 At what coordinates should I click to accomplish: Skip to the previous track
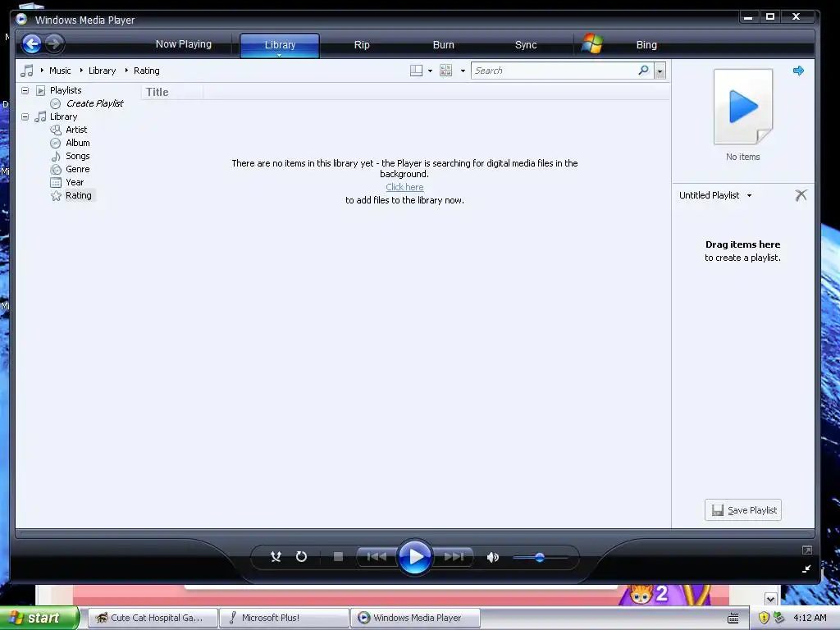pos(377,557)
